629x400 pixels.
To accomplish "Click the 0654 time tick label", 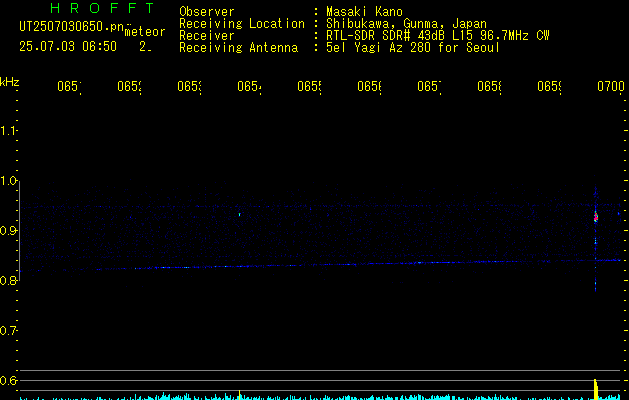I will point(249,86).
